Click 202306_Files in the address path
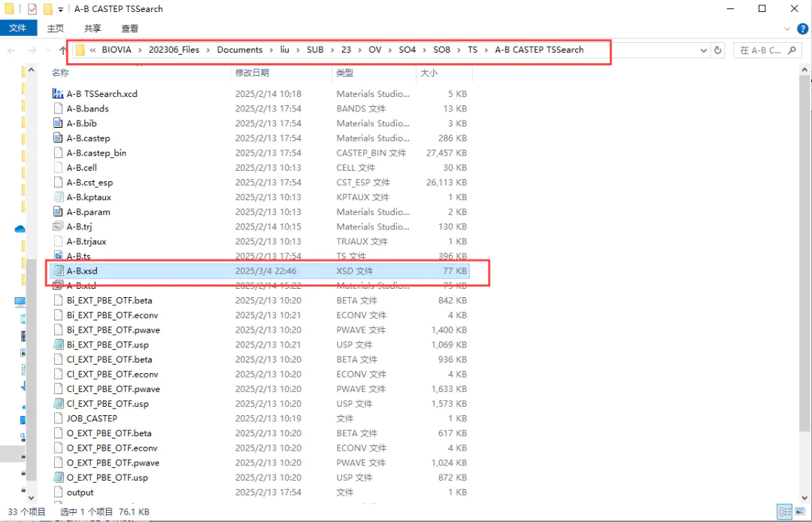The height and width of the screenshot is (522, 812). [x=174, y=50]
